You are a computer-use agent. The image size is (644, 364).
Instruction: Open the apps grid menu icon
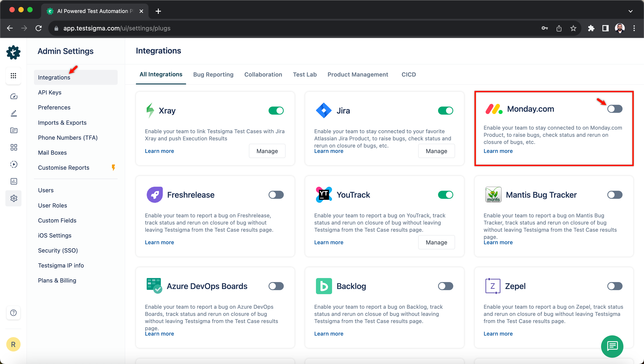(13, 76)
